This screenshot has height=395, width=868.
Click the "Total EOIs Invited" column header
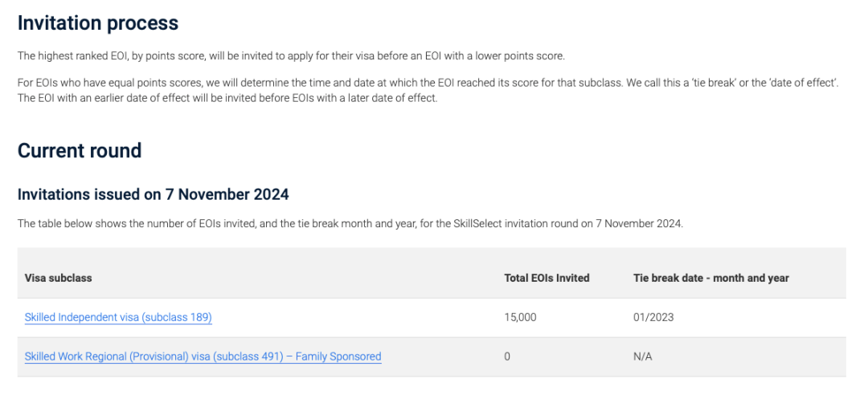(547, 278)
